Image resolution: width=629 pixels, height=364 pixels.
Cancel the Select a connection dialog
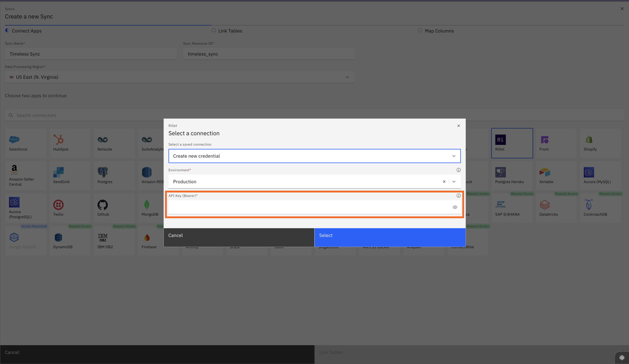[239, 236]
